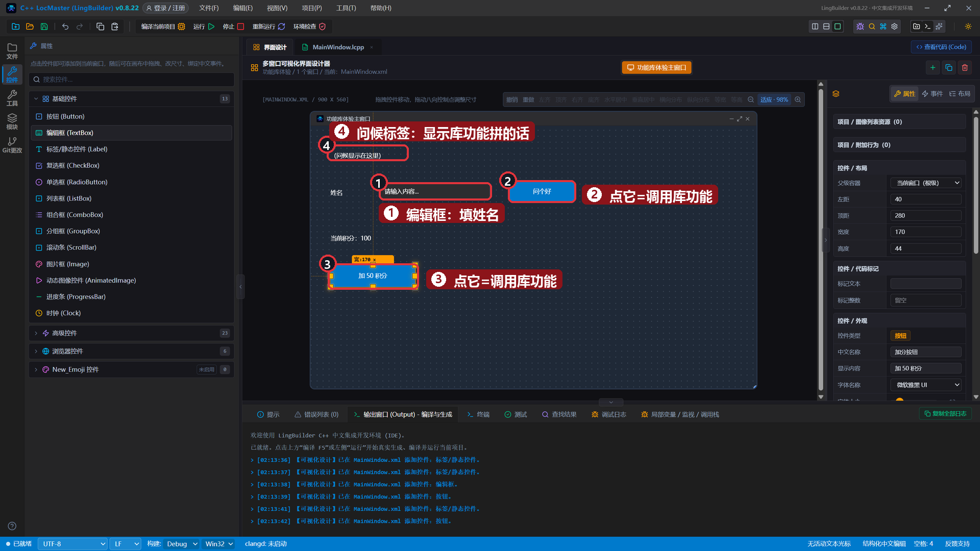Expand the browser controls group
This screenshot has width=980, height=551.
(x=132, y=351)
